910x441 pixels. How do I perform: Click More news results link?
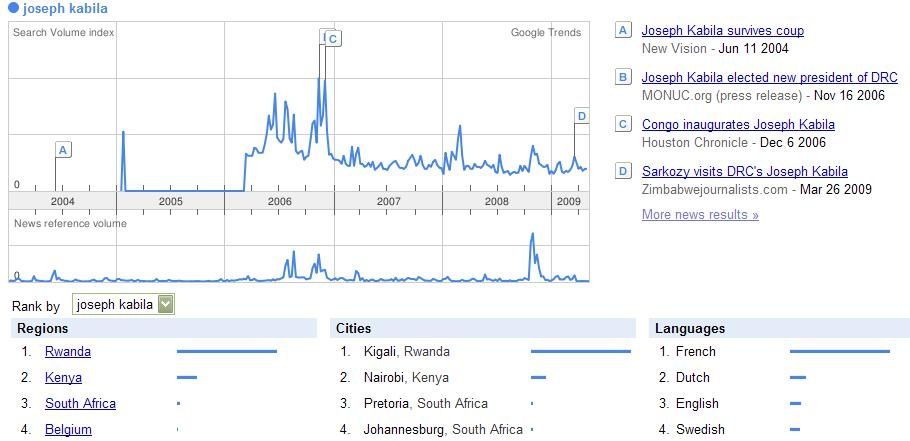[x=700, y=215]
